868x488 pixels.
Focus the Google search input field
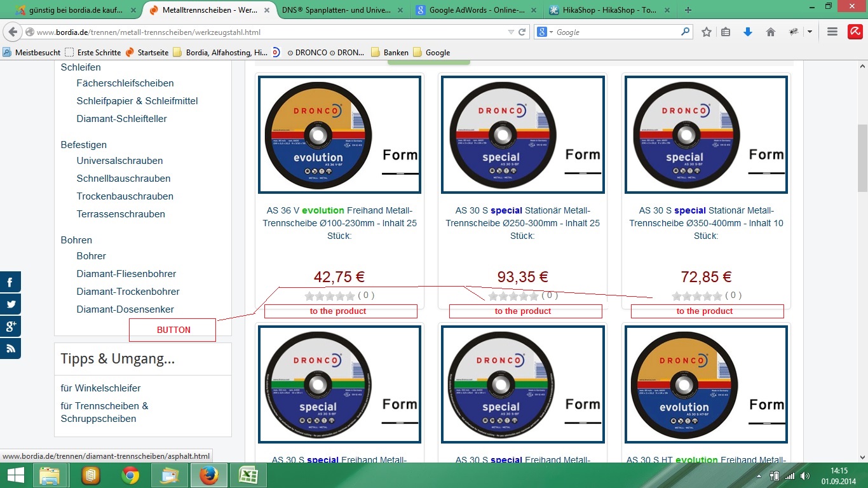pyautogui.click(x=616, y=32)
